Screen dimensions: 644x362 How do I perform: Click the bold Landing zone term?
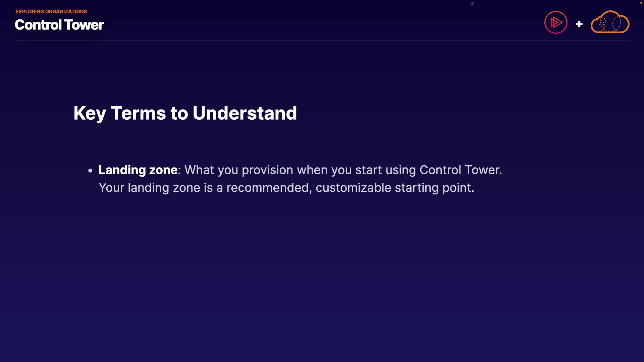point(138,170)
